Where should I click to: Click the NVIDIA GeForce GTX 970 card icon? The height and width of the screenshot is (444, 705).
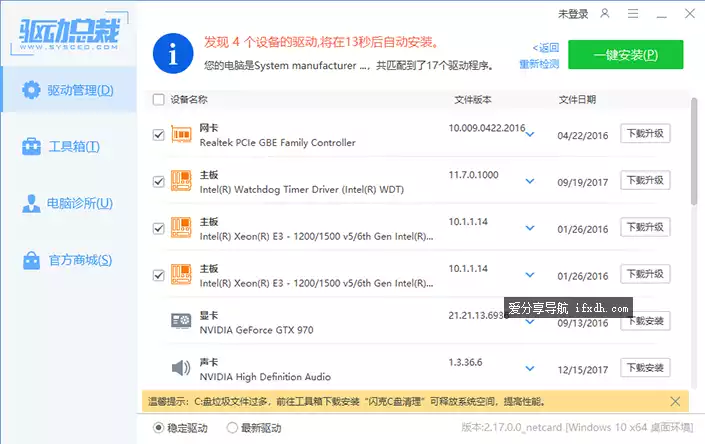181,321
